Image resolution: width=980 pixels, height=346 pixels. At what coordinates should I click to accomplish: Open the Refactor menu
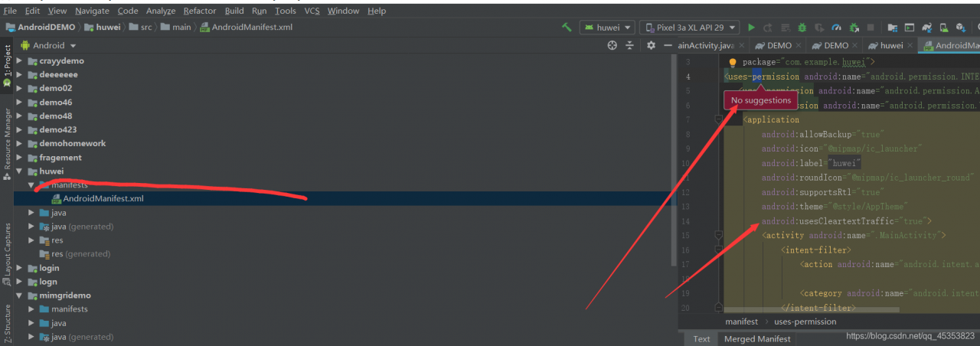pos(200,11)
